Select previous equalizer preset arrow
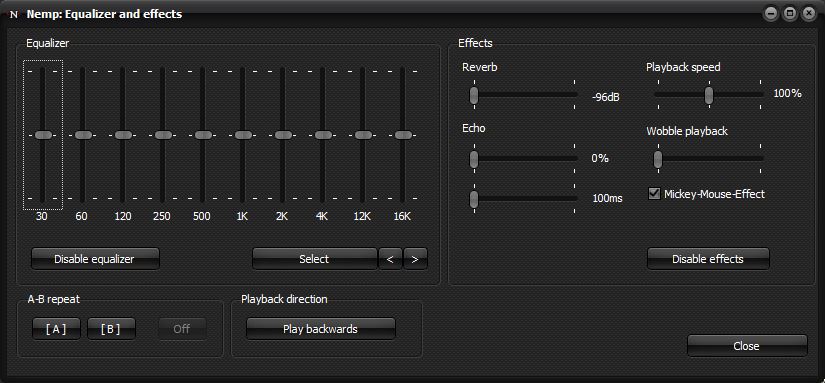Image resolution: width=825 pixels, height=383 pixels. tap(390, 259)
